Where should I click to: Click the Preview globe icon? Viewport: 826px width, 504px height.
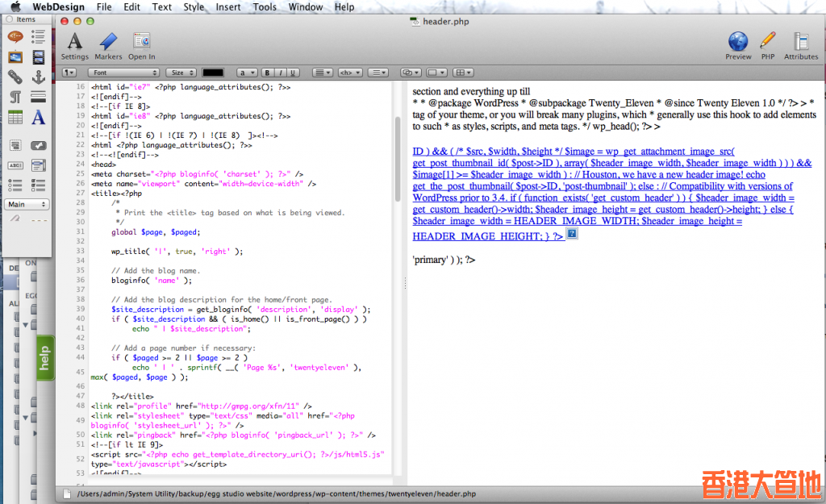tap(738, 46)
